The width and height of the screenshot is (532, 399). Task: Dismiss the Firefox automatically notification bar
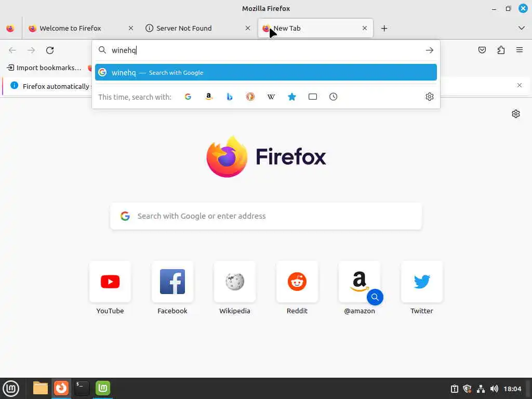[x=520, y=85]
